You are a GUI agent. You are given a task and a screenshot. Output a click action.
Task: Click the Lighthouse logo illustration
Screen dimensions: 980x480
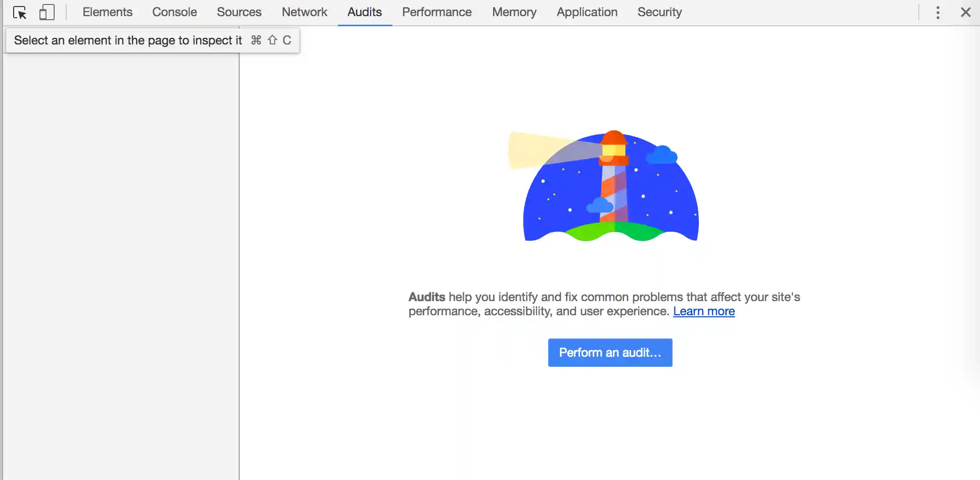604,186
